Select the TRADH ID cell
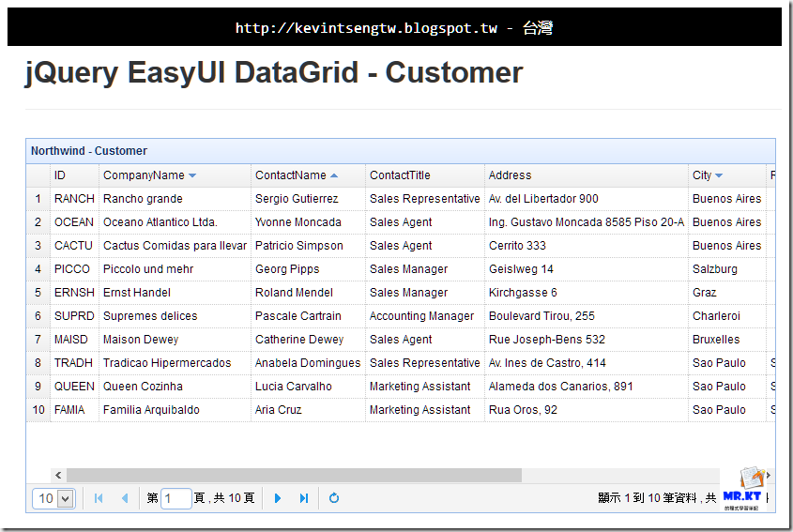 (74, 363)
